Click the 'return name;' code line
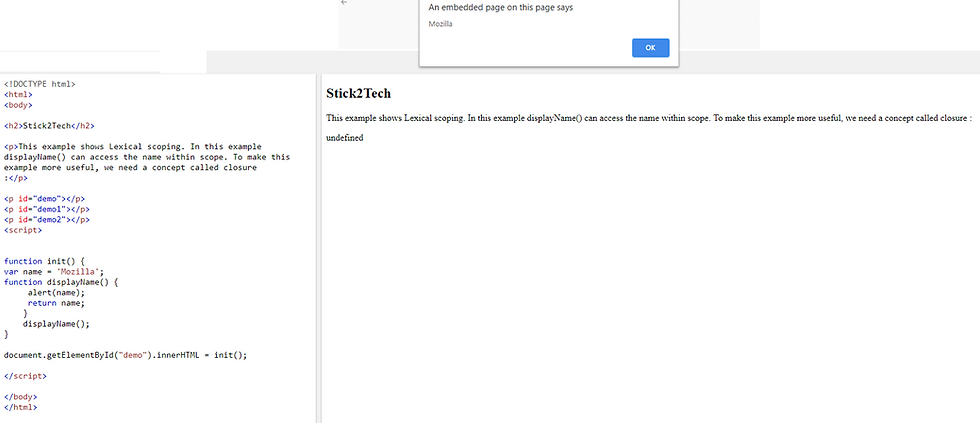Viewport: 980px width, 423px height. tap(56, 303)
